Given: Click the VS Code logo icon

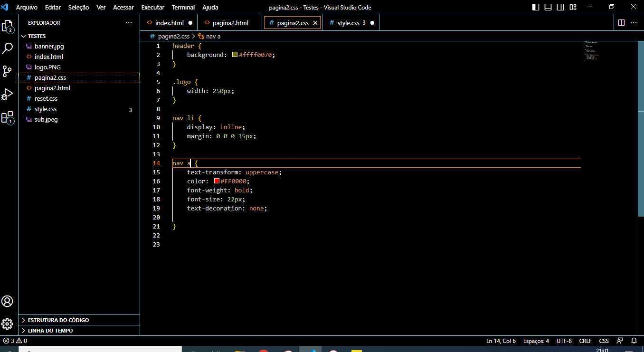Looking at the screenshot, I should click(x=5, y=7).
